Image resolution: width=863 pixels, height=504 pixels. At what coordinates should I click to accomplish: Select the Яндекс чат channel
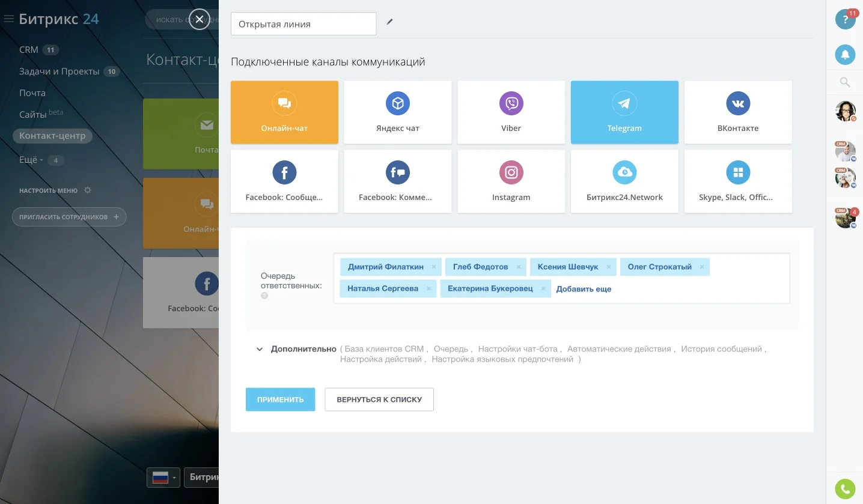tap(397, 112)
